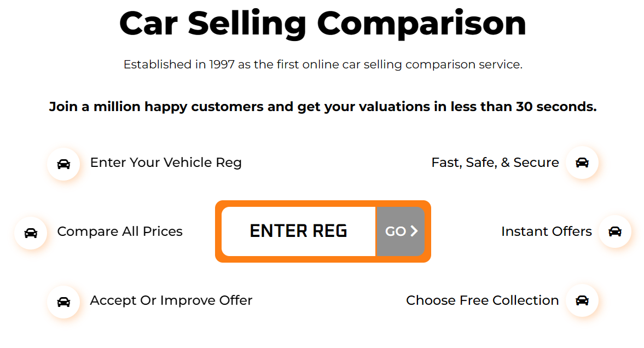Click the chevron arrow on the GO button
Image resolution: width=644 pixels, height=348 pixels.
point(414,231)
